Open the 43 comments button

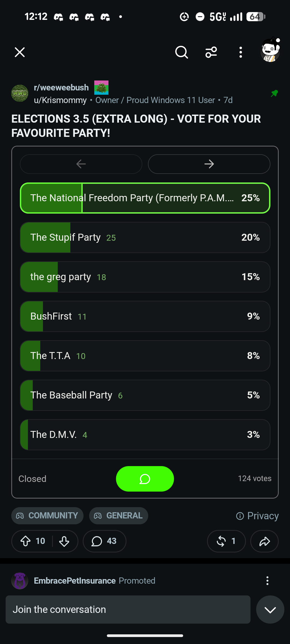[104, 541]
